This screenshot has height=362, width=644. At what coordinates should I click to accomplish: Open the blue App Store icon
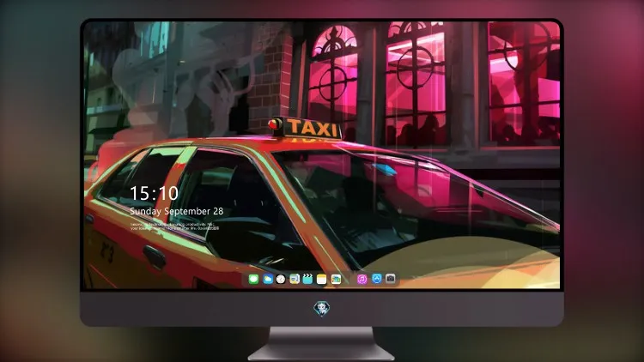[x=377, y=279]
